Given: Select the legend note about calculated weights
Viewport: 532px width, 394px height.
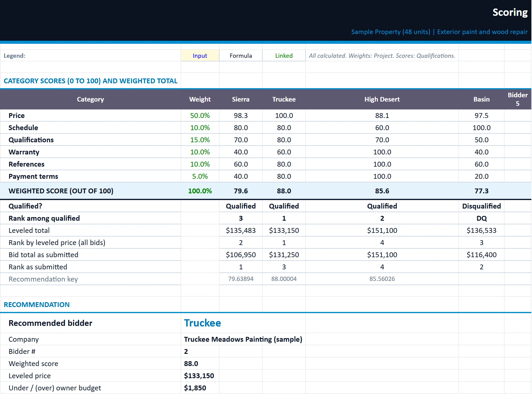Looking at the screenshot, I should pos(382,56).
